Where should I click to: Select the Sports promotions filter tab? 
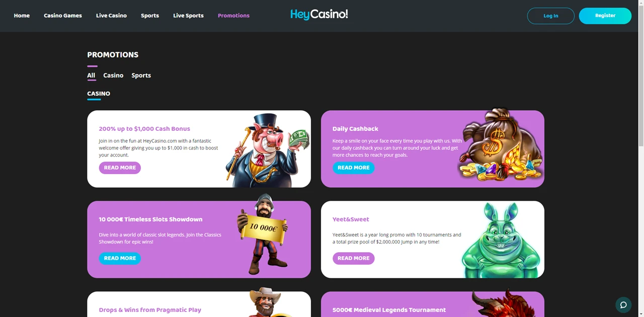(141, 75)
